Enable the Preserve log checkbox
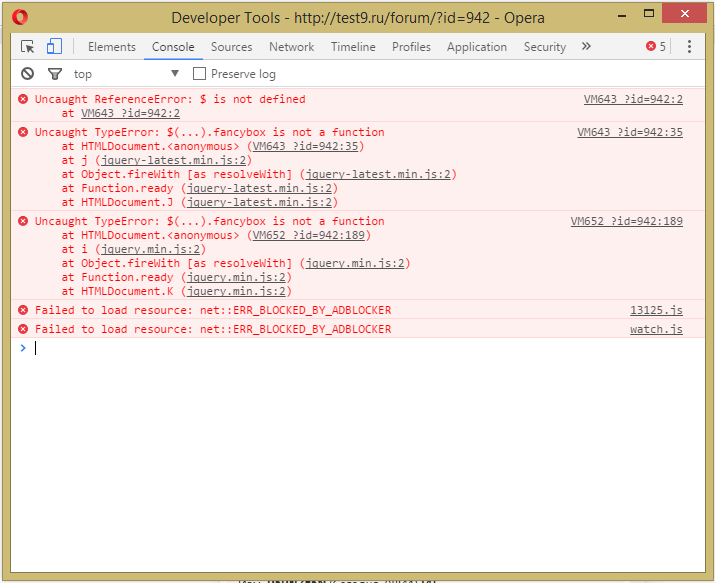The image size is (715, 583). (x=199, y=74)
